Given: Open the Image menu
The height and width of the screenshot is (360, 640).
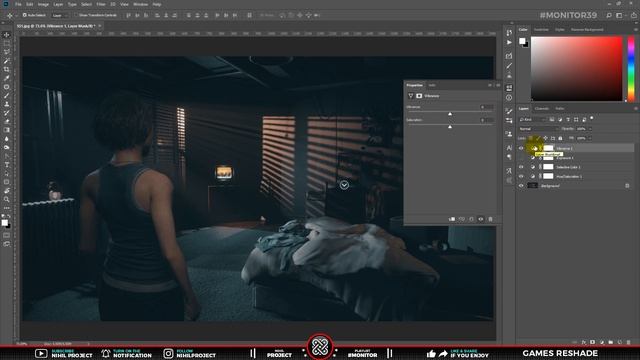Looking at the screenshot, I should (x=43, y=4).
